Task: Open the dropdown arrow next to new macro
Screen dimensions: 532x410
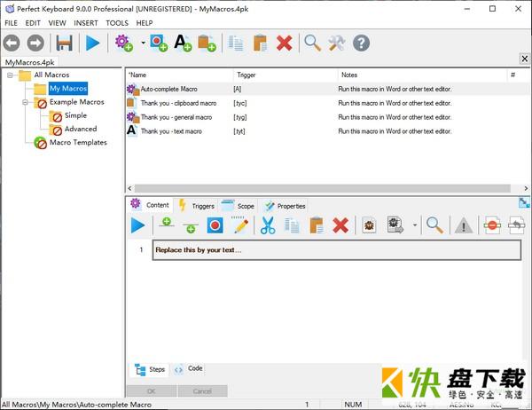Action: pos(143,43)
